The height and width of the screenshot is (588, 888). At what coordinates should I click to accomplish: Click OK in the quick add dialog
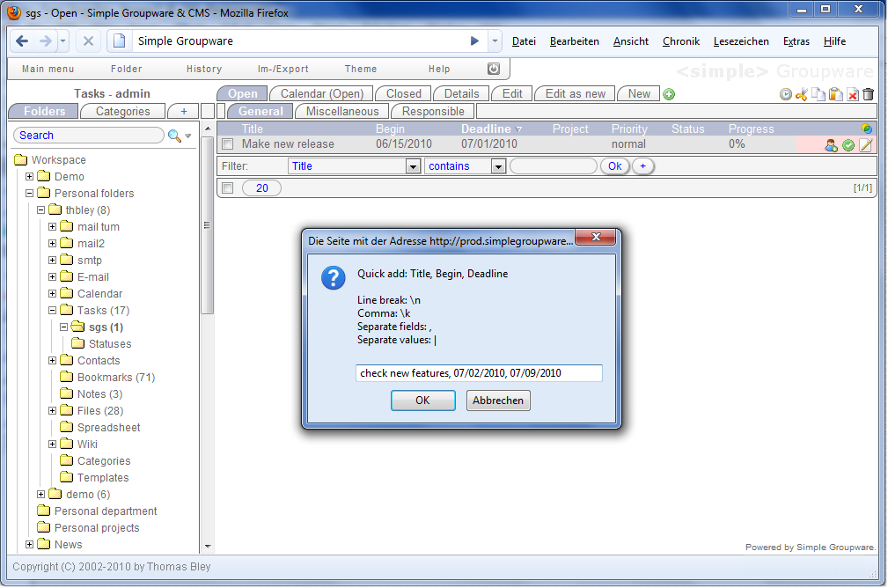click(x=422, y=401)
